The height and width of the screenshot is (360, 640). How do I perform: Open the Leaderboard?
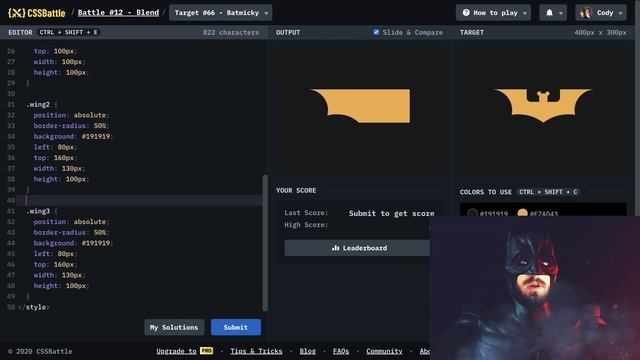tap(358, 248)
